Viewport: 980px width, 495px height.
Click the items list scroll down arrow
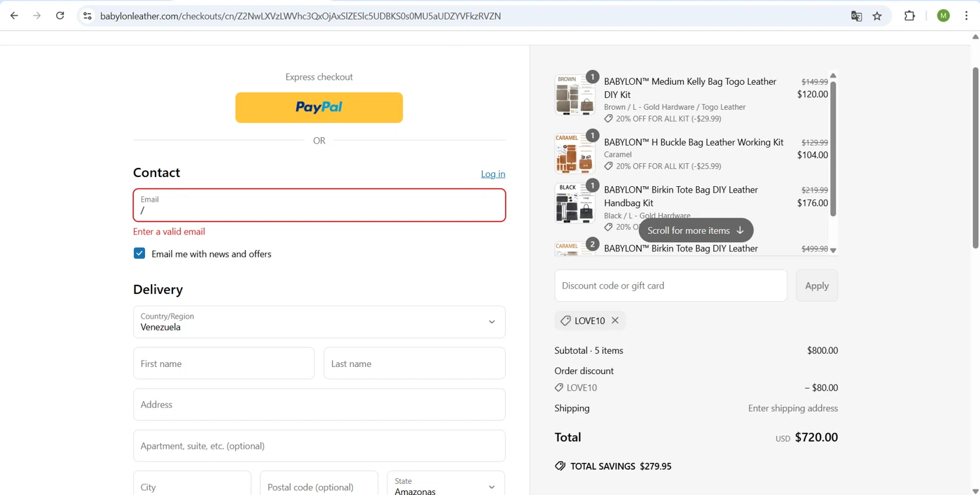point(833,250)
